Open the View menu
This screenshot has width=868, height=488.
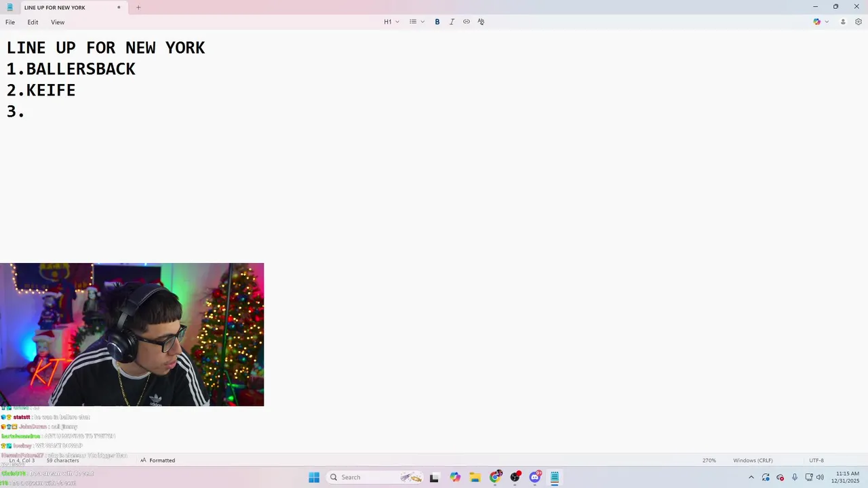pyautogui.click(x=58, y=22)
